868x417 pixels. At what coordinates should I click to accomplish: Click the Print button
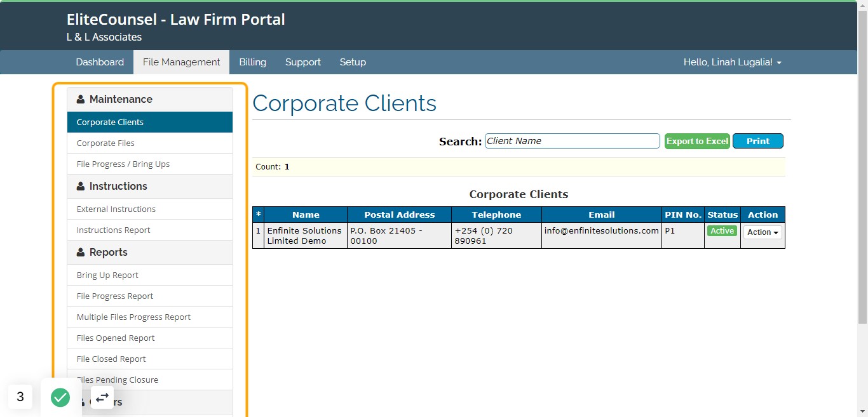(758, 141)
